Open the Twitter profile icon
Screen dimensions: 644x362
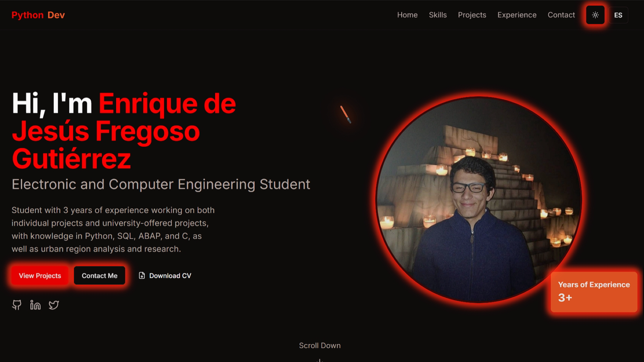pyautogui.click(x=54, y=305)
